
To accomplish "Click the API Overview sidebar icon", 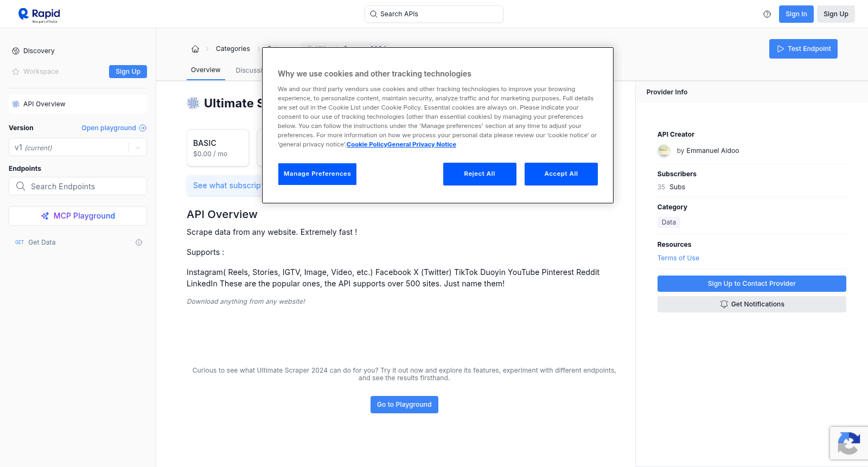I will pyautogui.click(x=16, y=104).
